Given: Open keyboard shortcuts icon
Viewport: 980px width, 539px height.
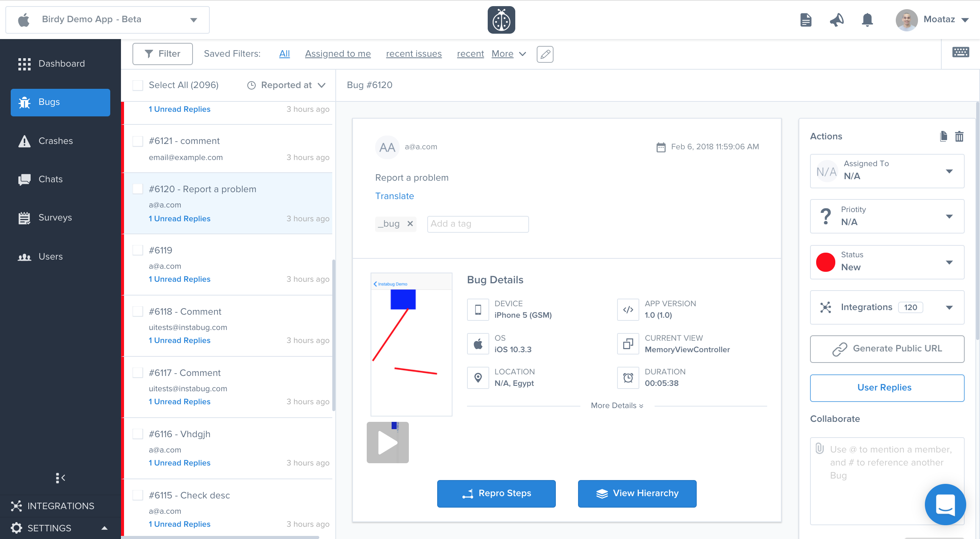Looking at the screenshot, I should pos(960,52).
